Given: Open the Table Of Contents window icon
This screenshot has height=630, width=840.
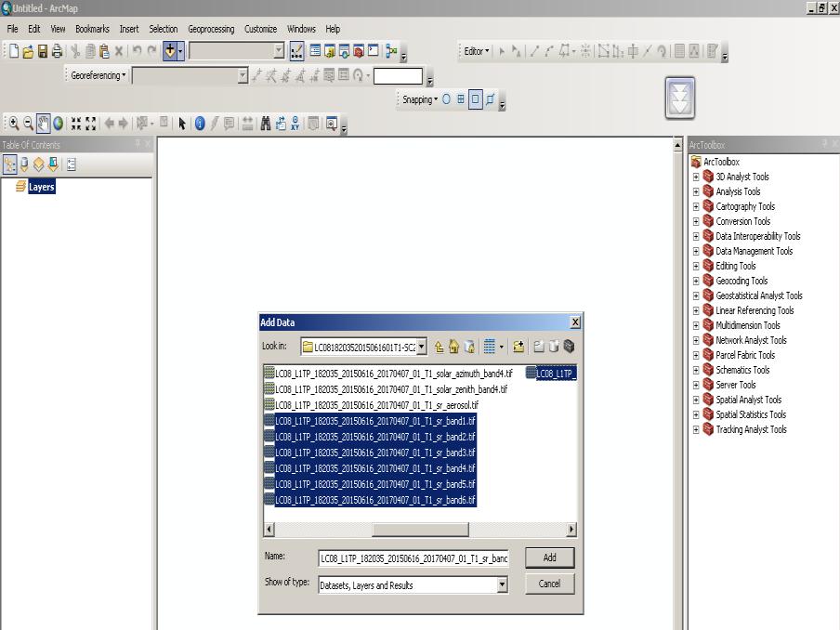Looking at the screenshot, I should [315, 51].
